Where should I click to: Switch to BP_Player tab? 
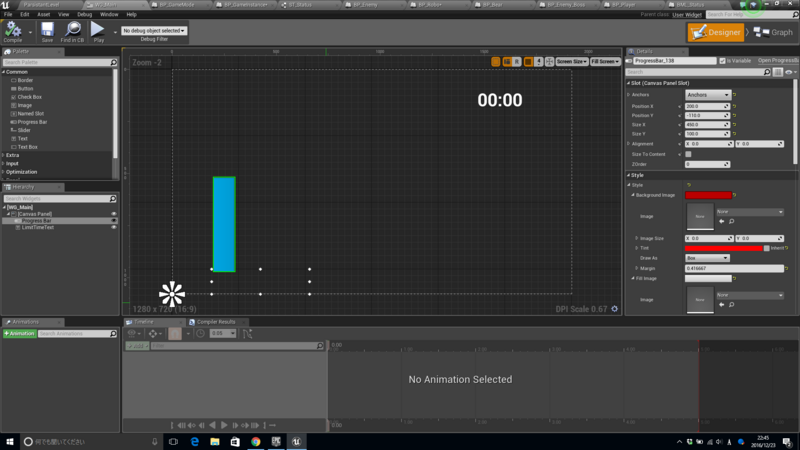(x=623, y=5)
